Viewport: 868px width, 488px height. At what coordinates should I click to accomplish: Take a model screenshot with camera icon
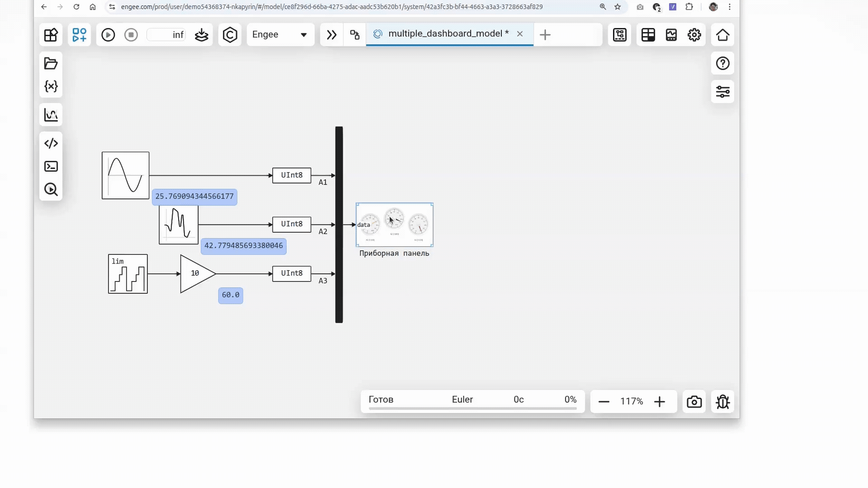(x=694, y=402)
